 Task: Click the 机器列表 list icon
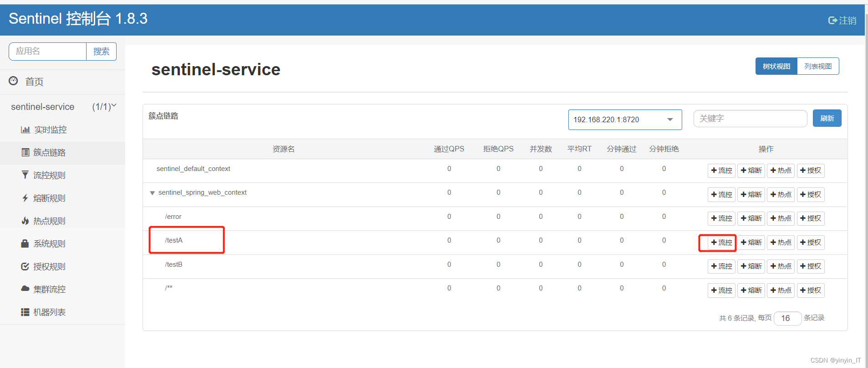tap(25, 312)
